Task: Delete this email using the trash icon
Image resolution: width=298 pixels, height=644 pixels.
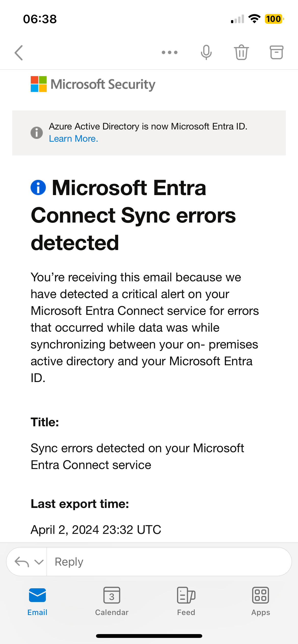Action: [241, 52]
